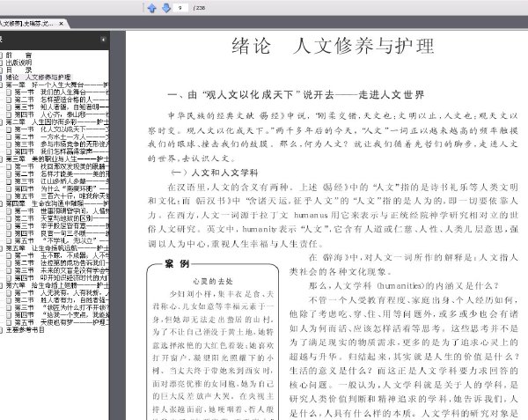Open bookmark 第三章 美的职业与人生
The image size is (528, 420).
[57, 159]
